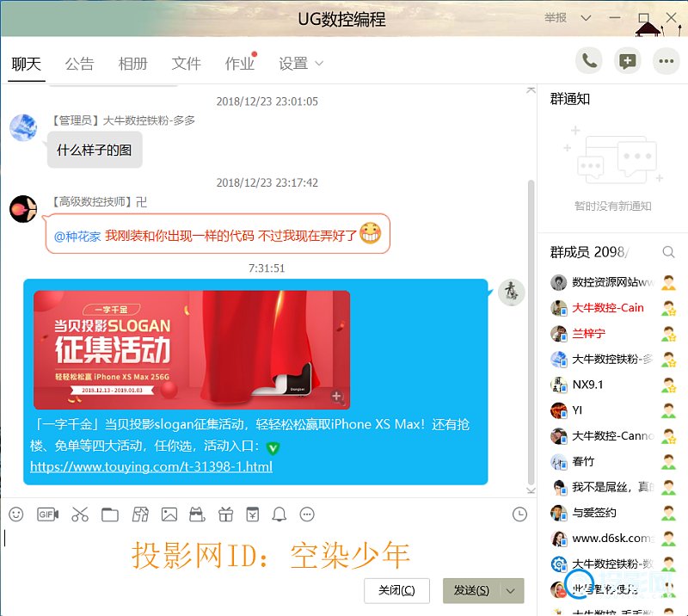Click the 关闭(C) button

(x=396, y=590)
